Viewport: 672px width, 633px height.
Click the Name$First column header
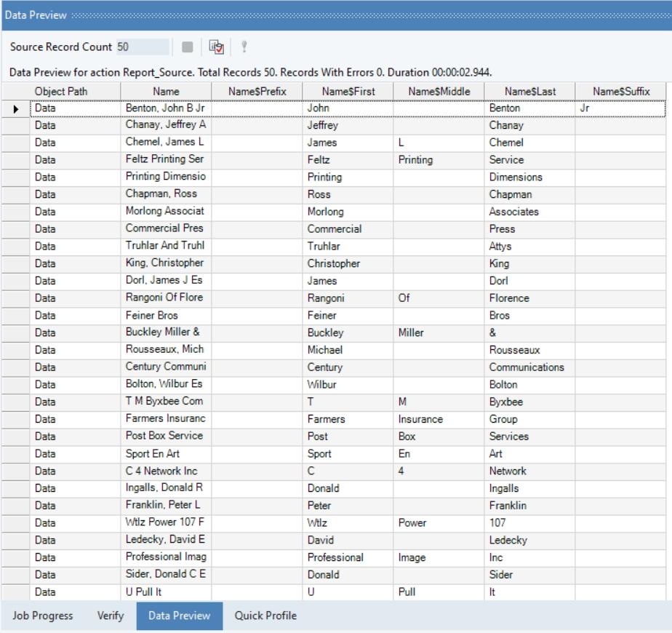[x=348, y=91]
